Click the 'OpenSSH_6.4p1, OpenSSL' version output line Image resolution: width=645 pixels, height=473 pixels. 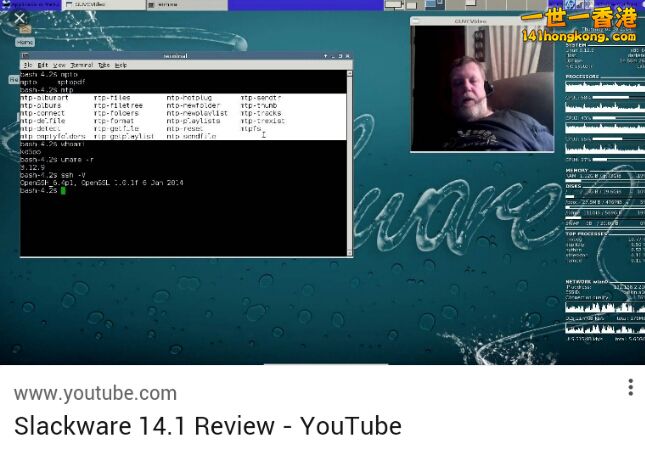(102, 183)
